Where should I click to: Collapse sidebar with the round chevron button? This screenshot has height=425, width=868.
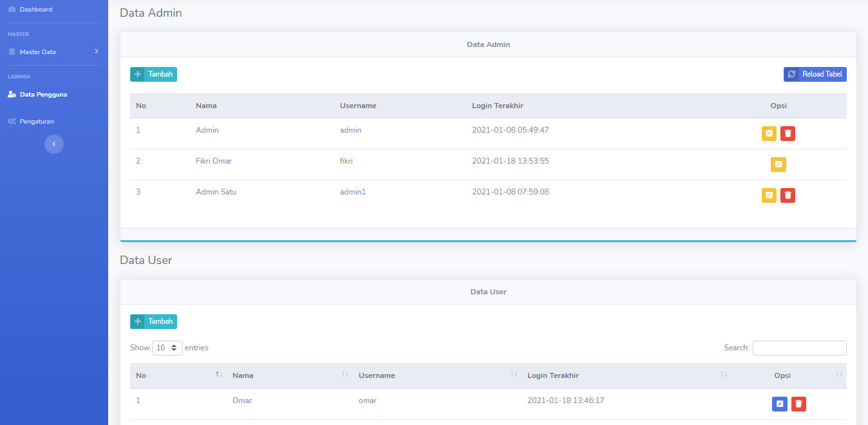(54, 144)
